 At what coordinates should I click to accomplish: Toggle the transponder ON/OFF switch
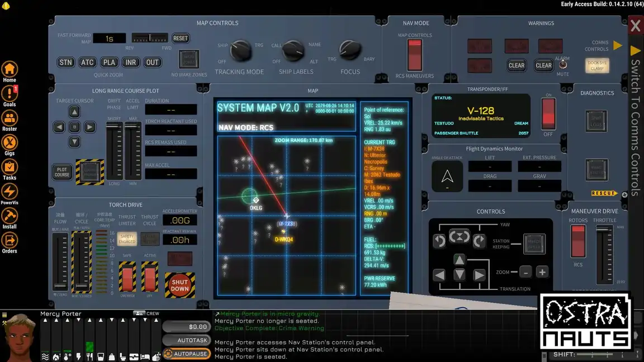click(x=548, y=114)
